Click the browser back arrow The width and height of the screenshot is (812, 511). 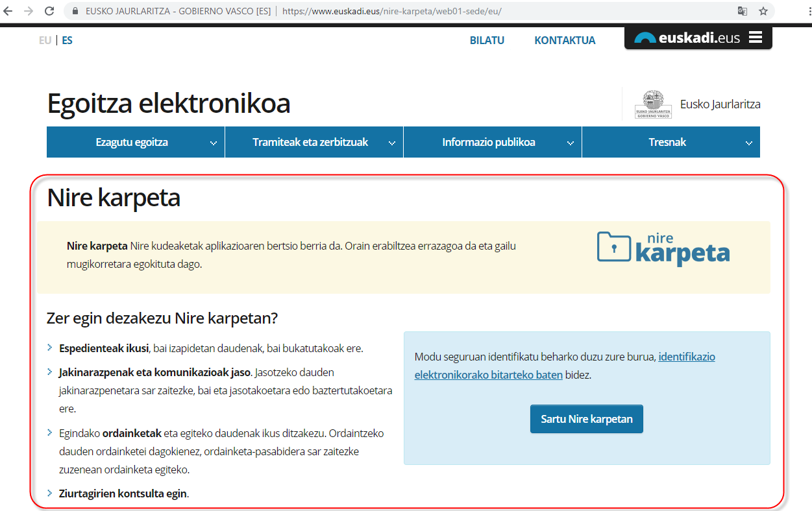(x=8, y=11)
